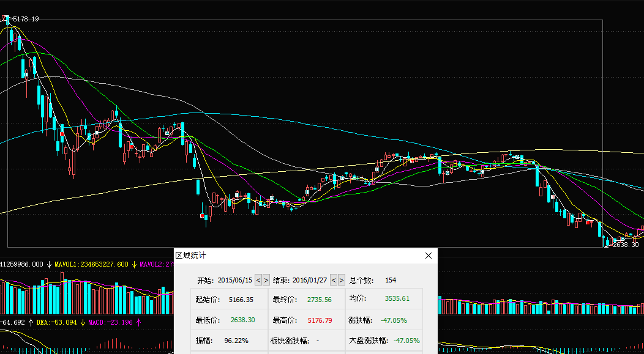
Task: Click the 最高价 value 5176.79
Action: click(x=320, y=320)
